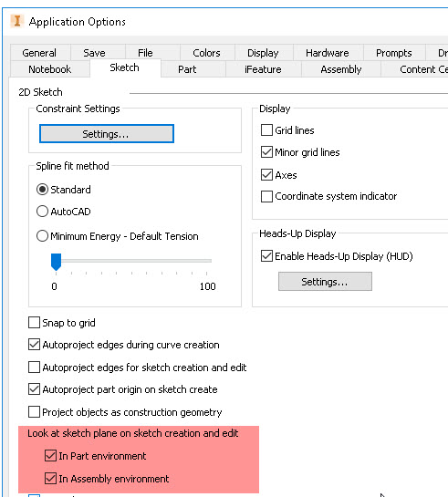Click the slider maximum label 100

208,286
